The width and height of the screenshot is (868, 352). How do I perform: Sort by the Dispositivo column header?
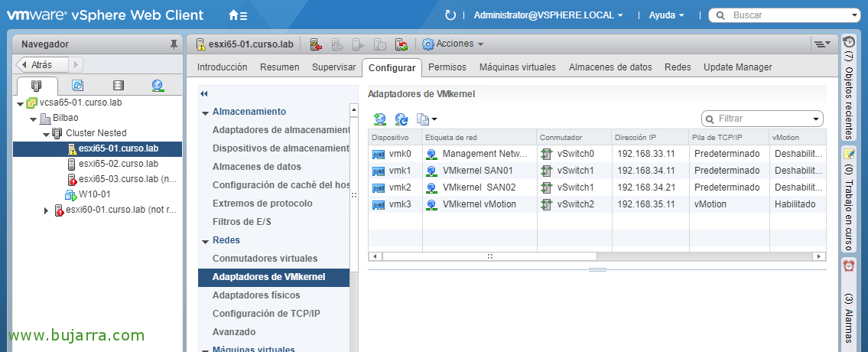click(394, 137)
